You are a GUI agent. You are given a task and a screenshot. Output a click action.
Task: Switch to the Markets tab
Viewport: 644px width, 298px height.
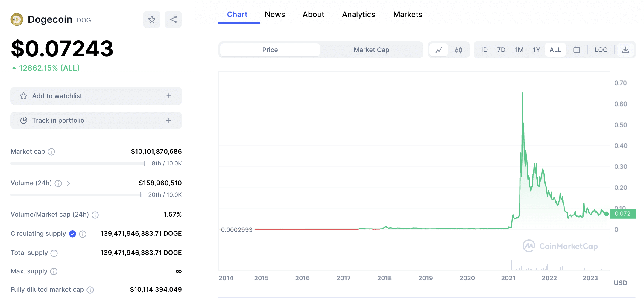pos(408,14)
